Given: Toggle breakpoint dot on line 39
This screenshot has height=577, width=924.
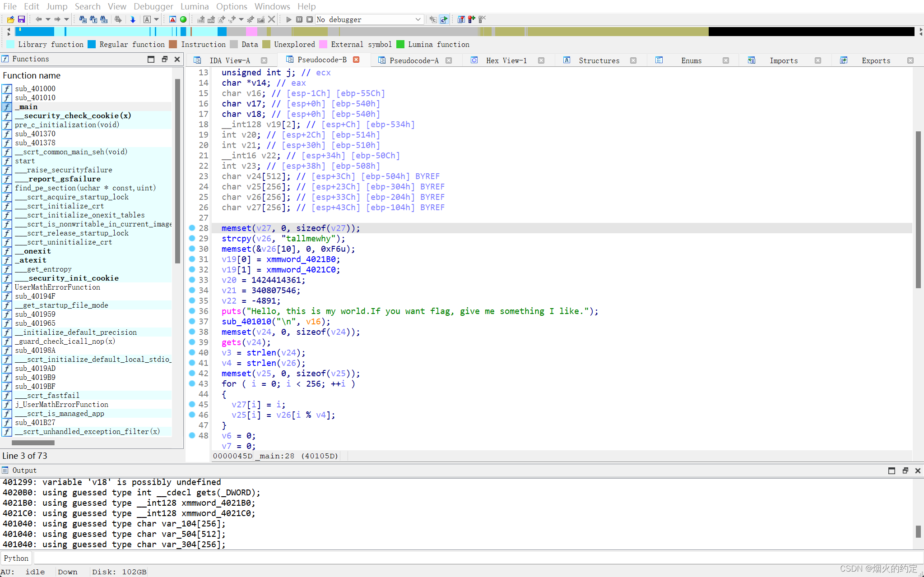Looking at the screenshot, I should tap(192, 342).
